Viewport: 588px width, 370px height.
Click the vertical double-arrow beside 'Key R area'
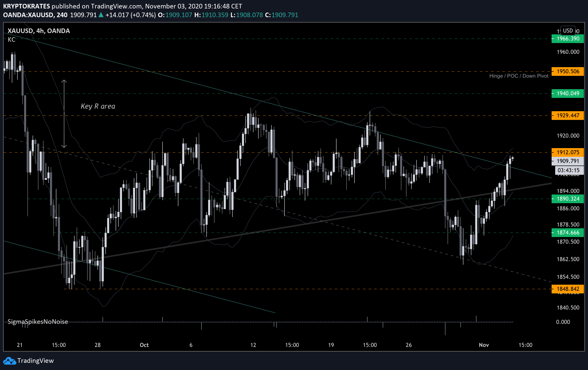[64, 114]
